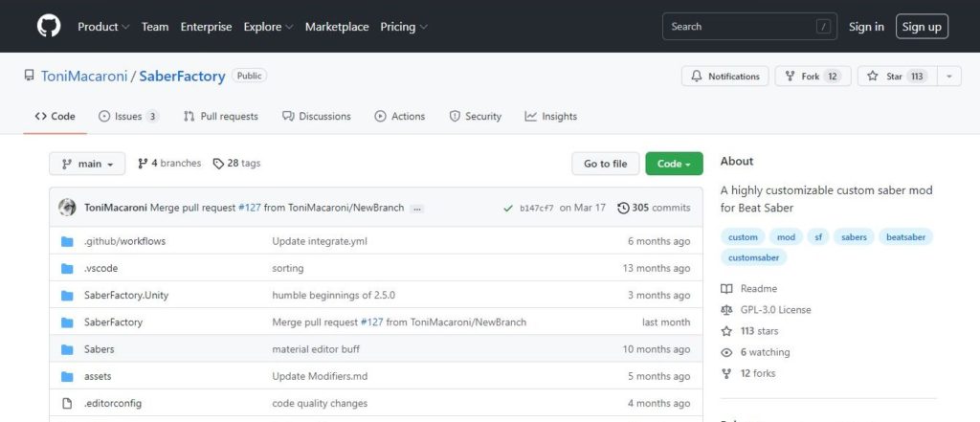This screenshot has width=980, height=422.
Task: View the 4 branches
Action: coord(169,164)
